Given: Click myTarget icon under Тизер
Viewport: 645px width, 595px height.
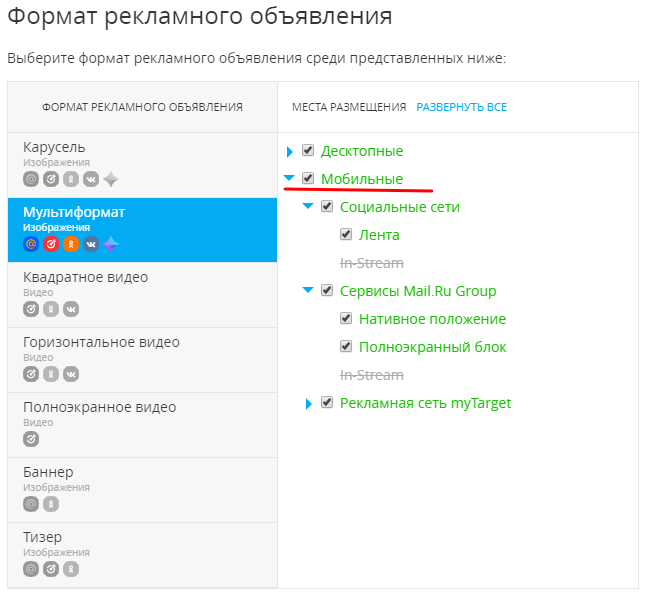Looking at the screenshot, I should tap(51, 569).
